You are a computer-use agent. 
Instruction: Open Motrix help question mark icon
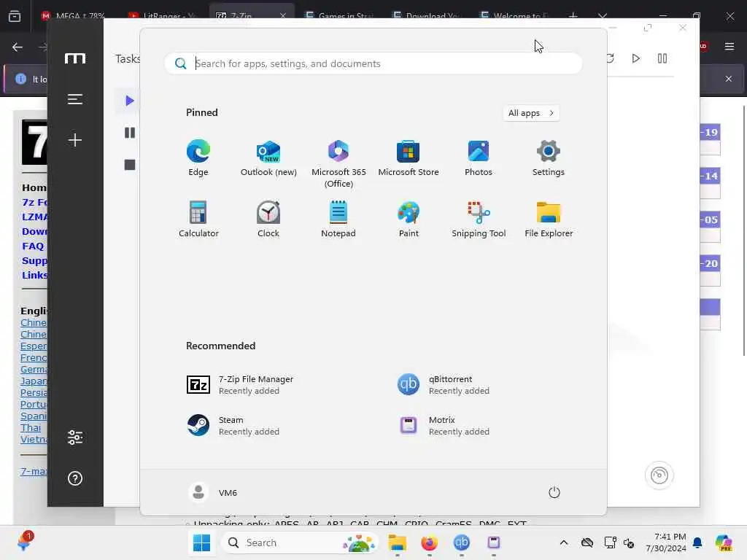pyautogui.click(x=75, y=478)
